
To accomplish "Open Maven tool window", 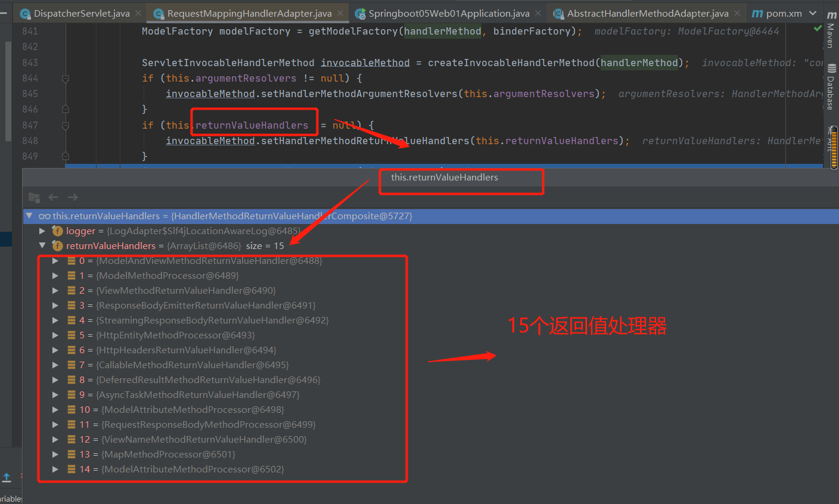I will pos(831,29).
